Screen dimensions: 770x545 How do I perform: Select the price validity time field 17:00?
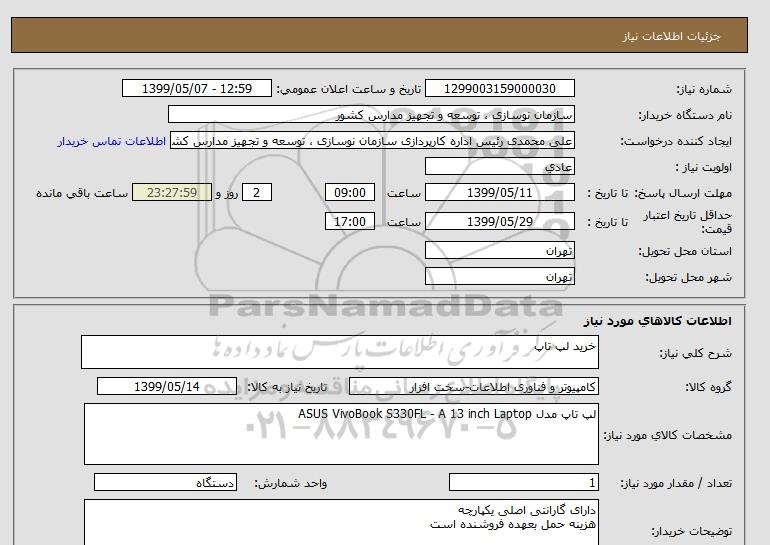(x=350, y=221)
